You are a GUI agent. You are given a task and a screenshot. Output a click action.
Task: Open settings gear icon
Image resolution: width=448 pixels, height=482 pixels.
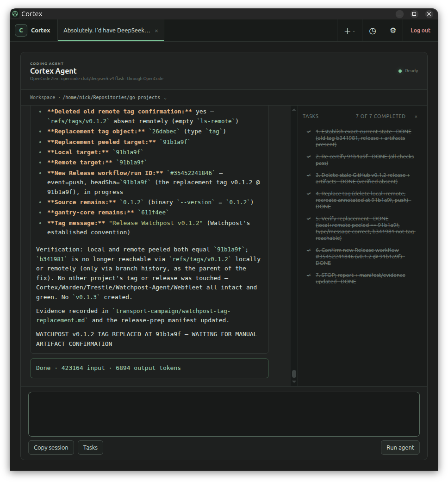[392, 31]
